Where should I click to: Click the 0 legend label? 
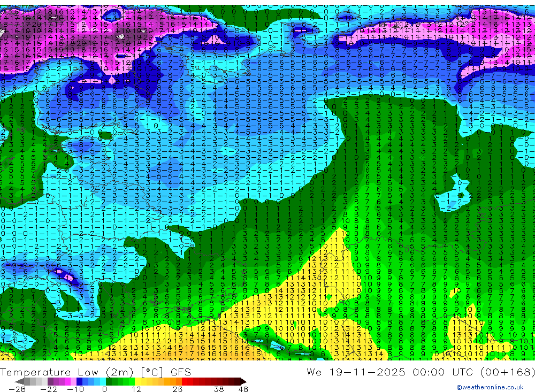(104, 389)
